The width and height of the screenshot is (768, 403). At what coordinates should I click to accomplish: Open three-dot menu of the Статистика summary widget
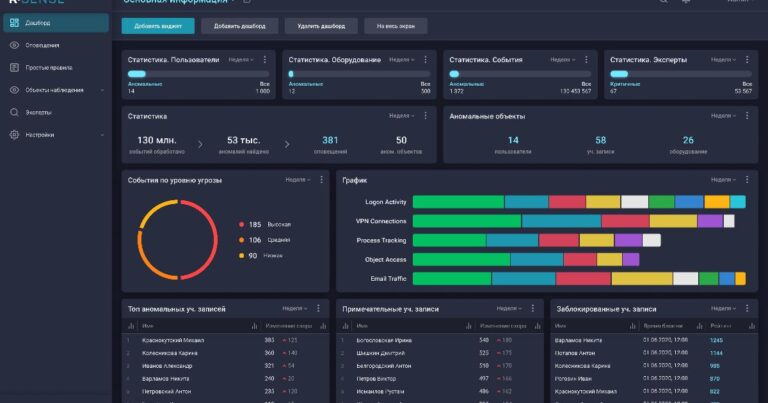(x=425, y=116)
